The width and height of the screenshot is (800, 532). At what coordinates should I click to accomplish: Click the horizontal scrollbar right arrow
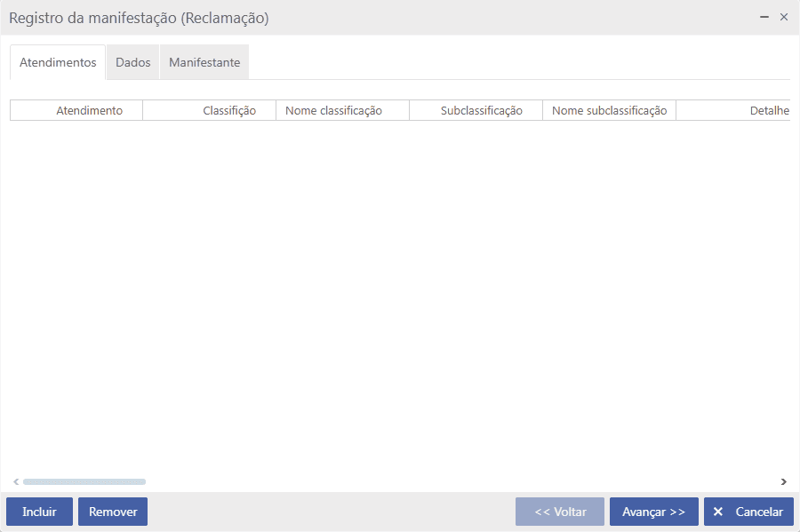(x=784, y=481)
